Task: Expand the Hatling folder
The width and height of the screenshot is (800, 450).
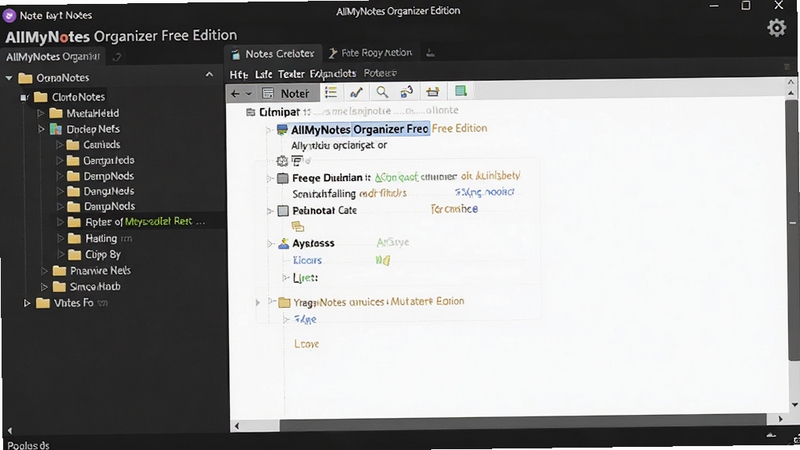Action: (x=60, y=238)
